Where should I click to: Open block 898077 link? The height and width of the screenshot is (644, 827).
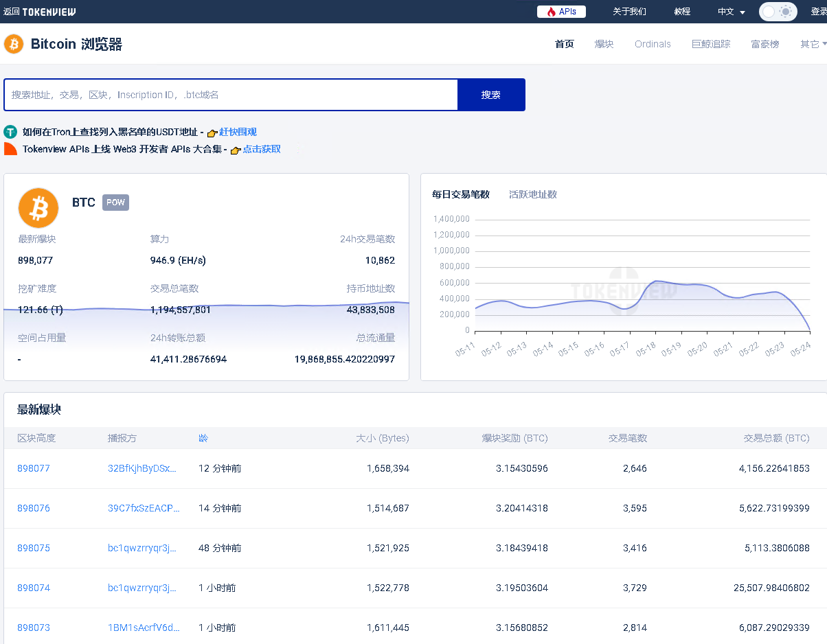[34, 468]
